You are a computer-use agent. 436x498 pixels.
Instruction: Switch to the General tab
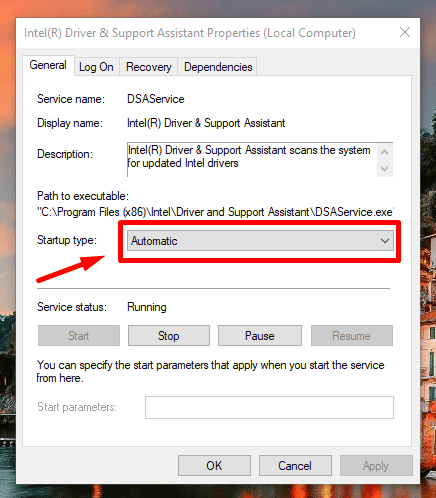click(48, 65)
